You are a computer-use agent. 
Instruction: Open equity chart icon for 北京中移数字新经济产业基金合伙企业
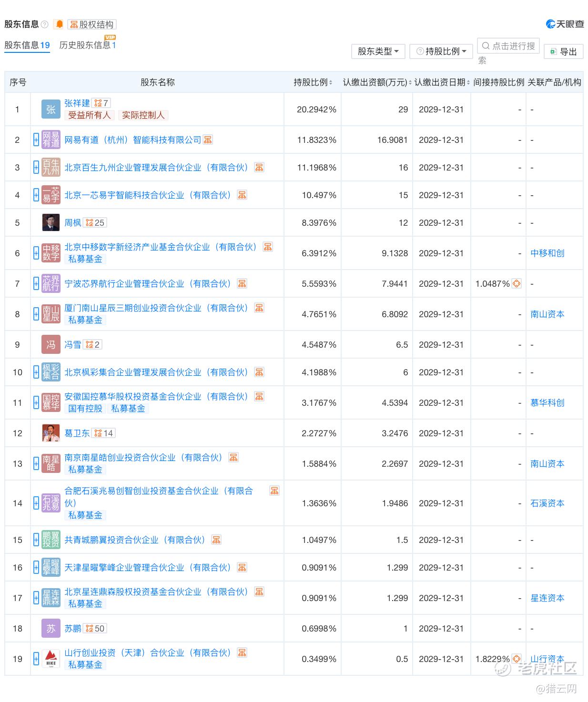(268, 247)
